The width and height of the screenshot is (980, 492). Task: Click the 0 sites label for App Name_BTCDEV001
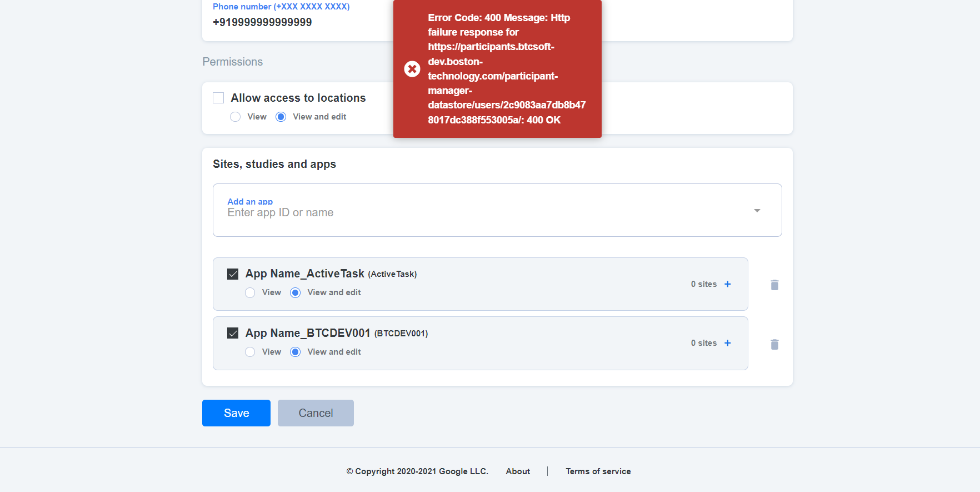(x=704, y=343)
